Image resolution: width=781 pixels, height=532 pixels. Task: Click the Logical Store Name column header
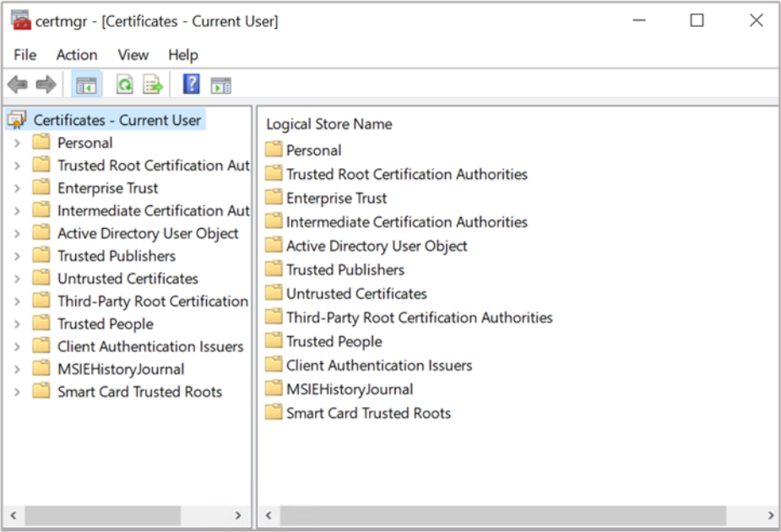[x=329, y=124]
